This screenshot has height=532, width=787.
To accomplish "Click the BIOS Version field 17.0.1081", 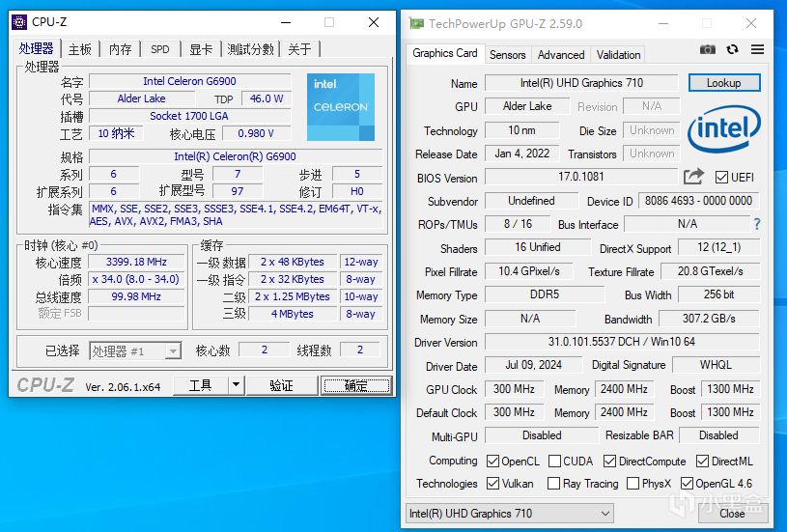I will pyautogui.click(x=581, y=177).
